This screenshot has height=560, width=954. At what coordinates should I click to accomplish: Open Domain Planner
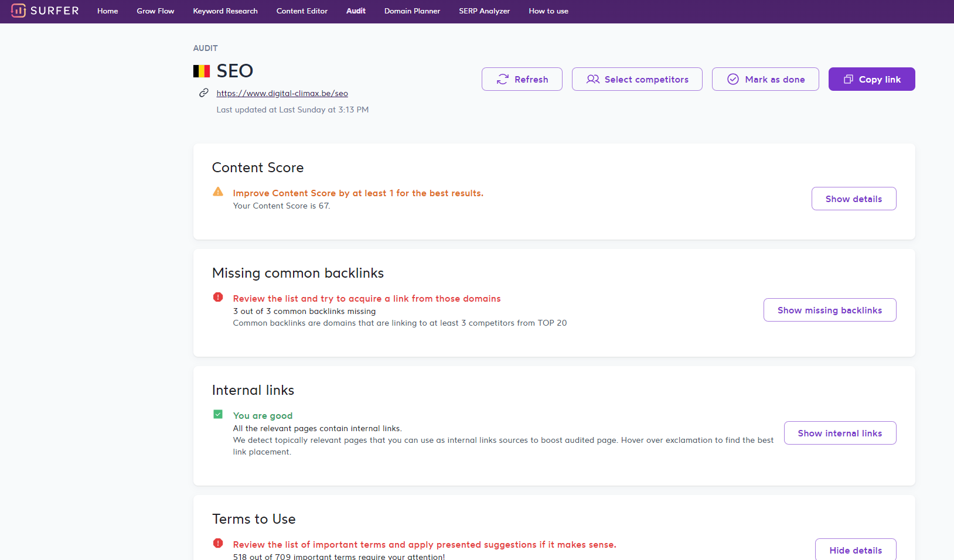click(x=412, y=11)
